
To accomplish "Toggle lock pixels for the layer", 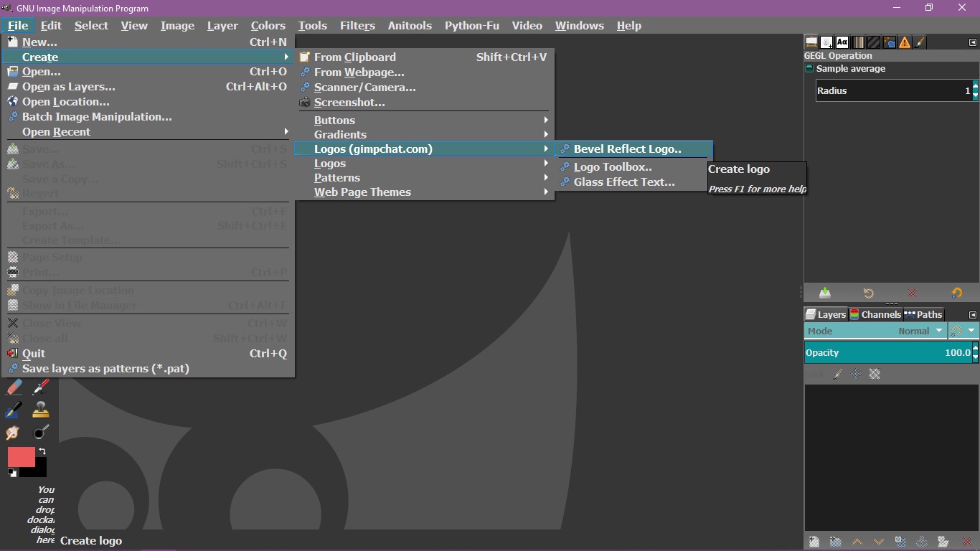I will (x=838, y=374).
